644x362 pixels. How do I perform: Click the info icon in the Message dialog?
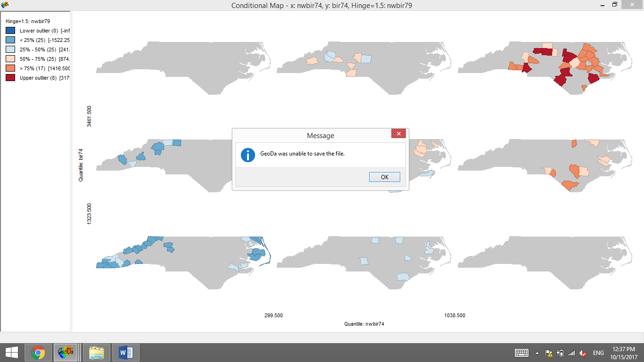pyautogui.click(x=247, y=155)
